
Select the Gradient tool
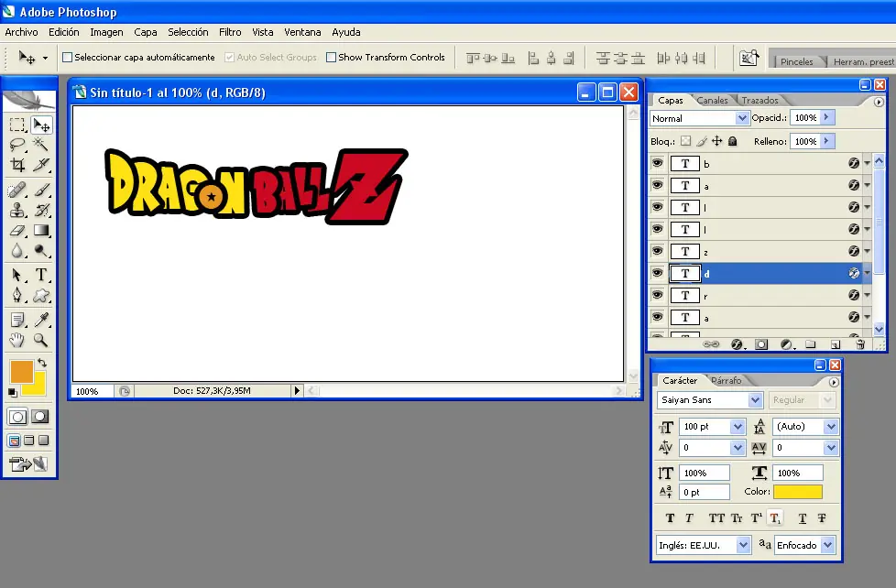click(41, 230)
